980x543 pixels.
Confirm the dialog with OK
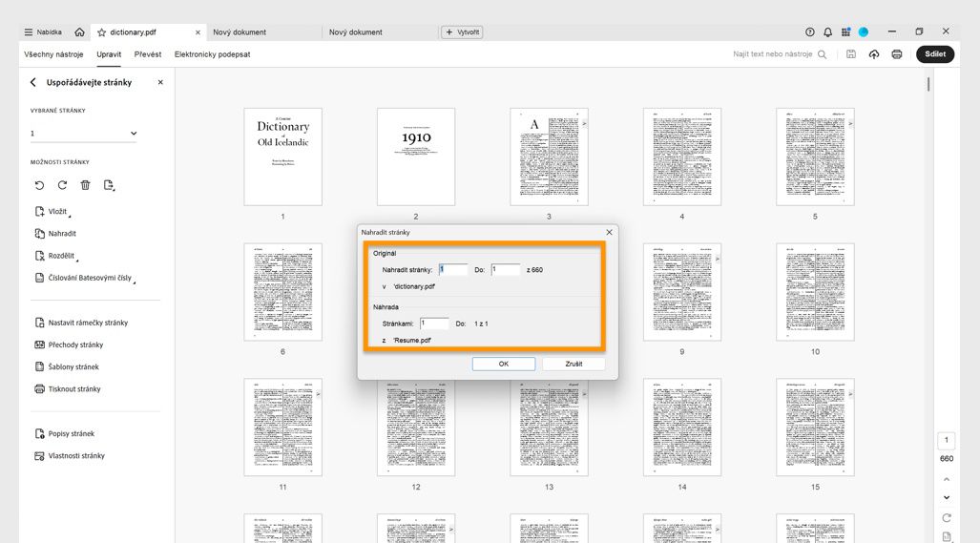(504, 364)
